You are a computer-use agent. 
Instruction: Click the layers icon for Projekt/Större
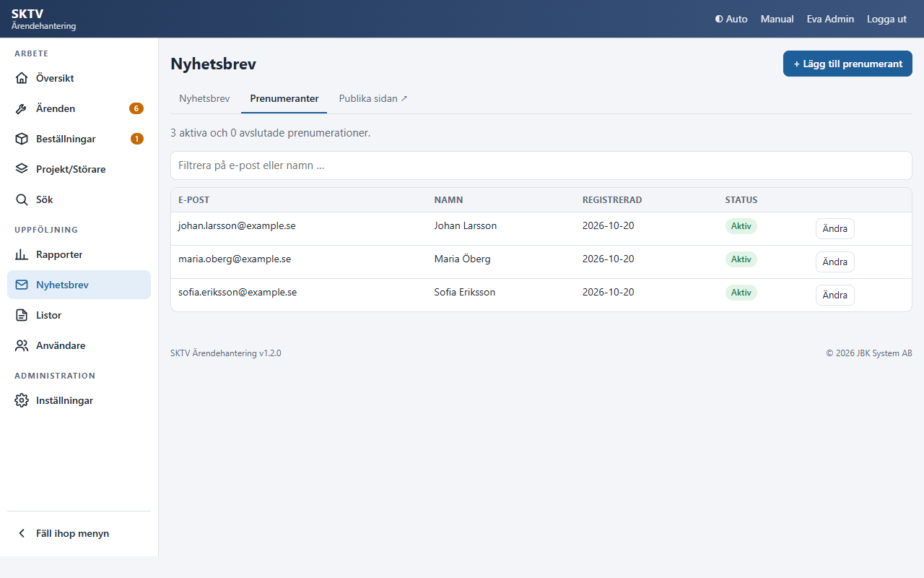[22, 169]
